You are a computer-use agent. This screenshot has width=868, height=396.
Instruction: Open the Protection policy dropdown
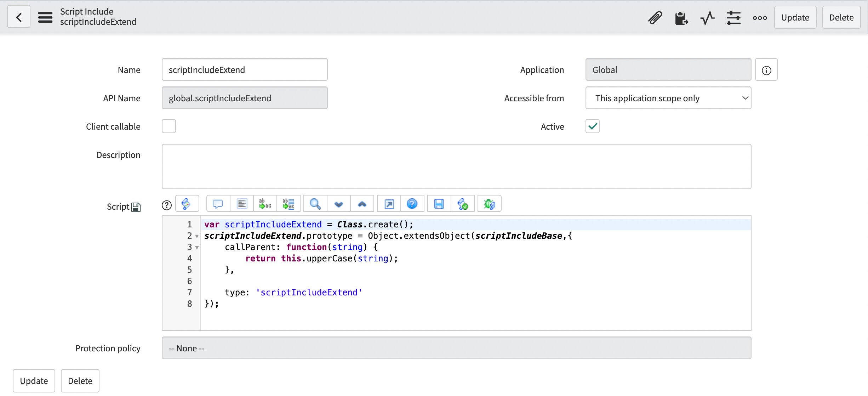pyautogui.click(x=457, y=348)
